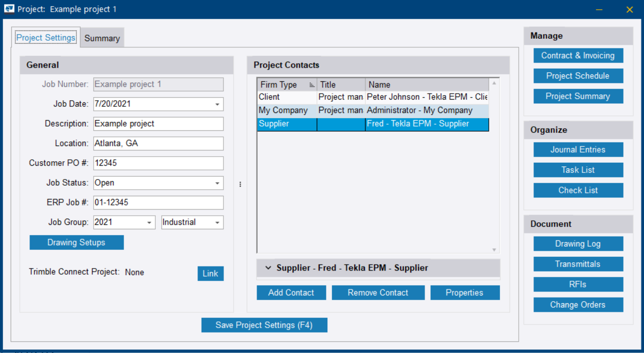The image size is (644, 353).
Task: Open the 2021 Job Group dropdown
Action: click(x=150, y=222)
